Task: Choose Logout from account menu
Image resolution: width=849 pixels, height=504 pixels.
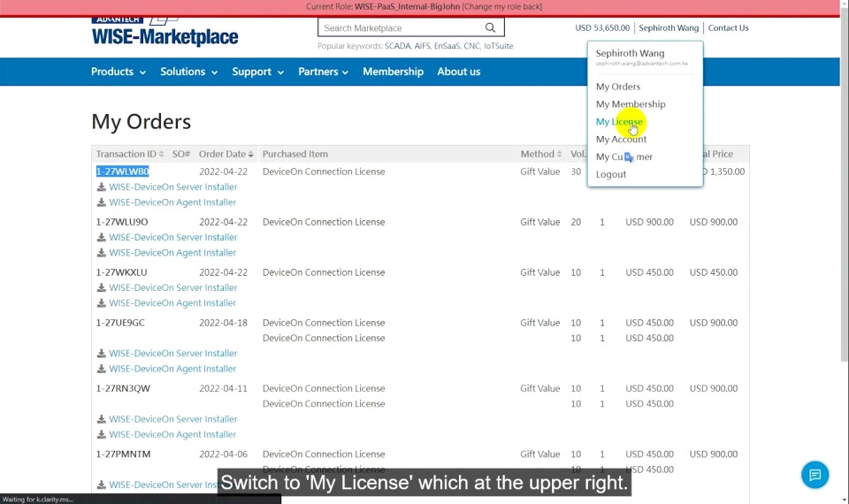Action: click(x=611, y=174)
